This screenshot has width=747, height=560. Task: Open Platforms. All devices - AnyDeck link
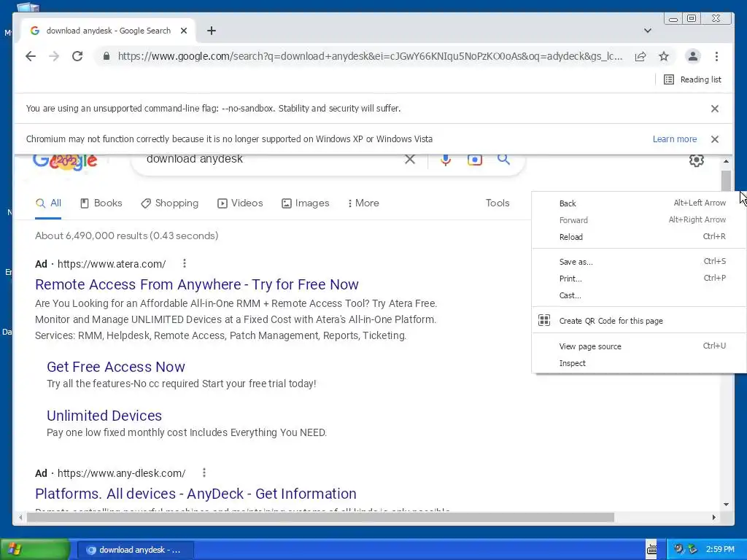[x=196, y=494]
